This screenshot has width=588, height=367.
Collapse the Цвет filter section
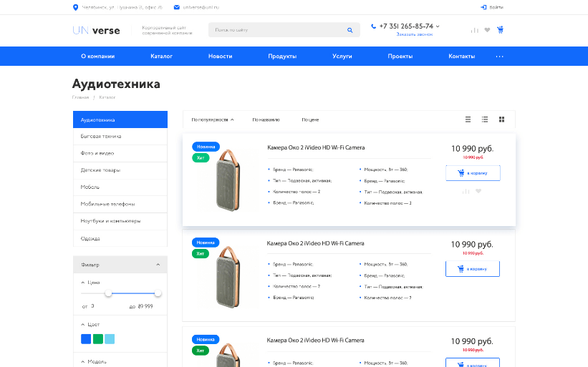pos(83,325)
